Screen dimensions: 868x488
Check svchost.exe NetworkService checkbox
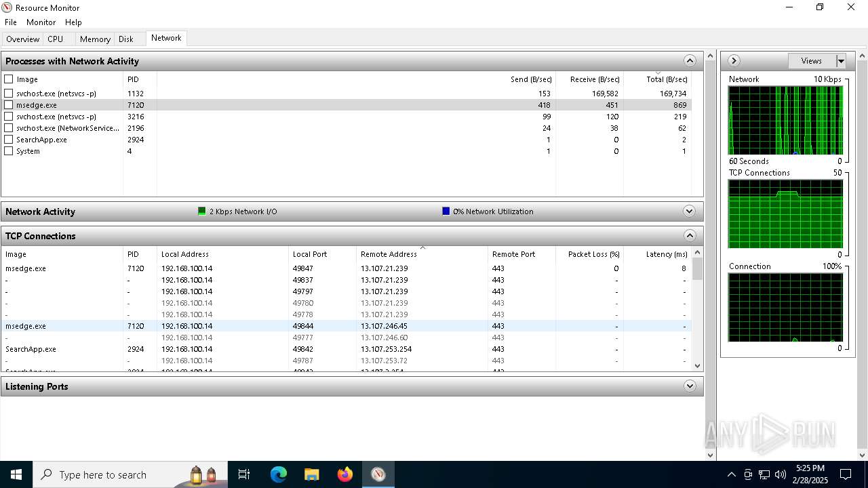(x=9, y=128)
